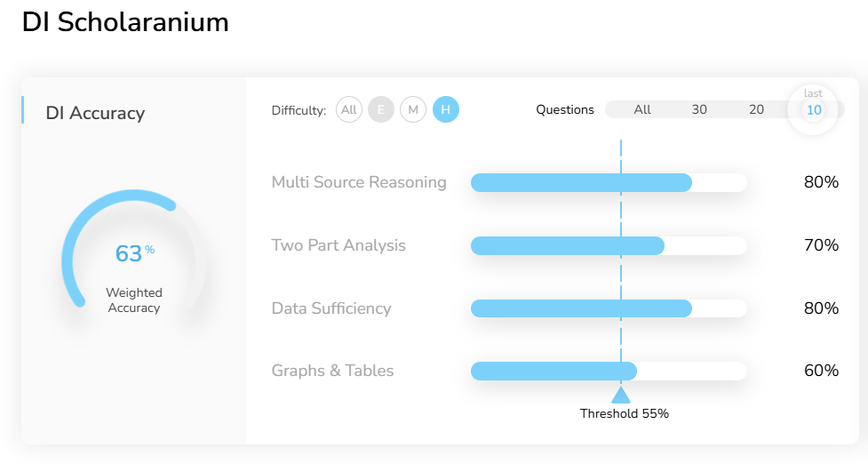Select the last 10 questions knob
Viewport: 868px width, 464px height.
pyautogui.click(x=814, y=110)
